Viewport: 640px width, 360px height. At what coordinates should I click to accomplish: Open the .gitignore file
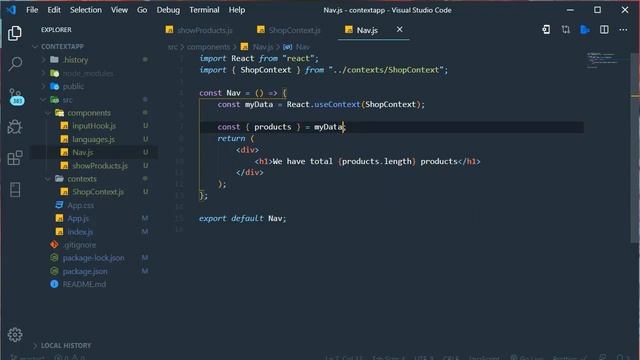click(80, 245)
